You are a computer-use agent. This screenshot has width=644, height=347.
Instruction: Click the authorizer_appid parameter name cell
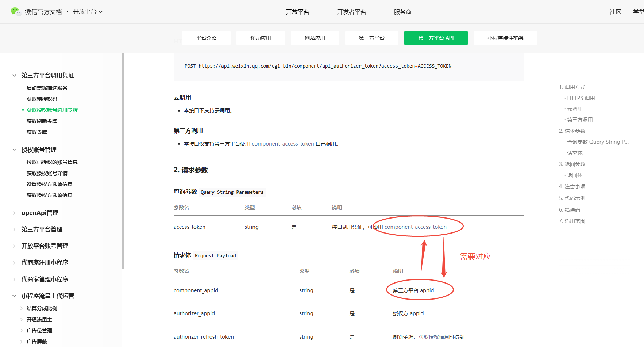194,313
